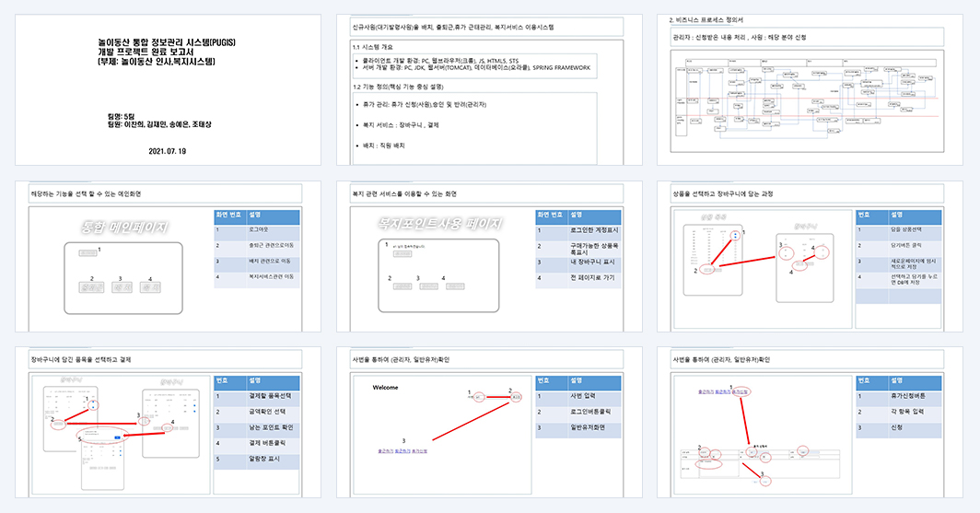Viewport: 980px width, 513px height.
Task: Select the 1.1 시스템 개요 slide
Action: pos(489,90)
